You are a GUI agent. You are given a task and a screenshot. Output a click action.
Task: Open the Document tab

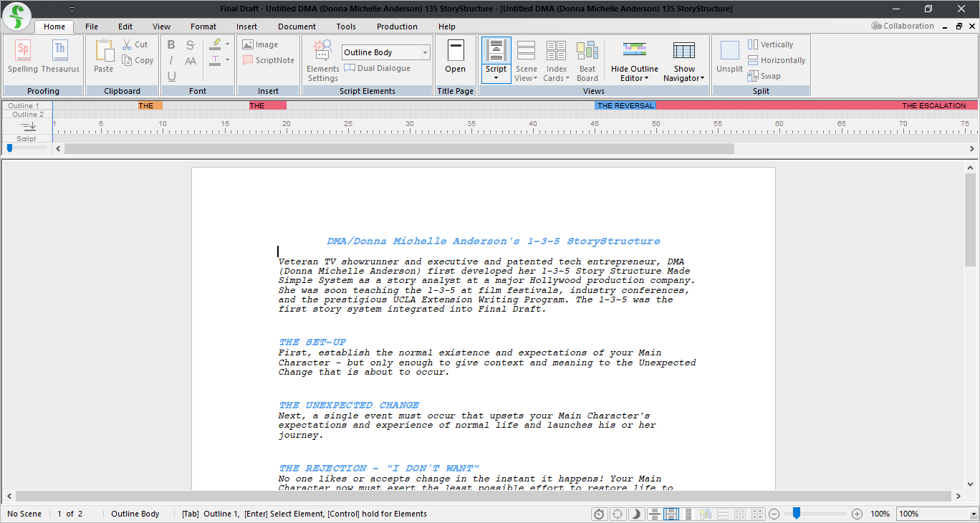click(x=297, y=27)
